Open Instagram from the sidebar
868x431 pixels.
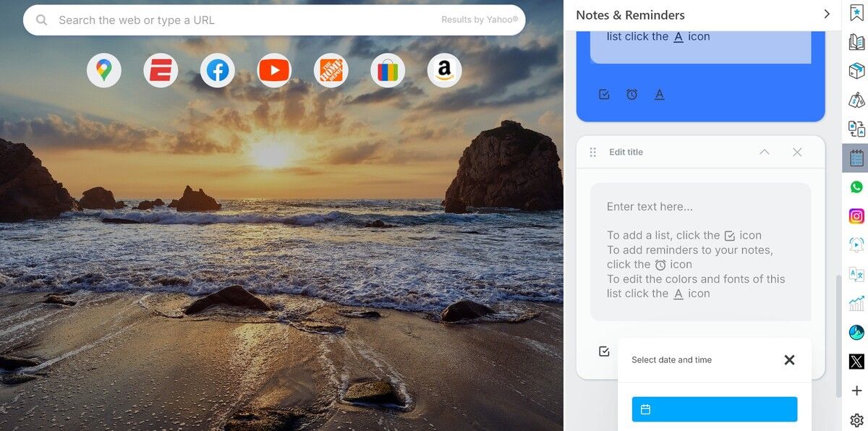pos(856,216)
